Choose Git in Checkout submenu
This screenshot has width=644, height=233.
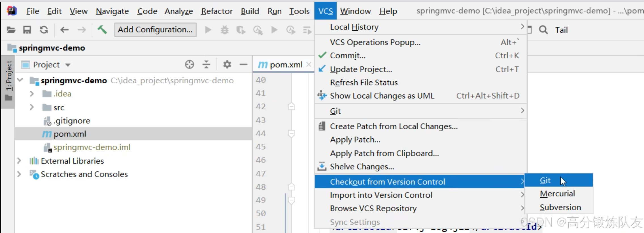[559, 180]
